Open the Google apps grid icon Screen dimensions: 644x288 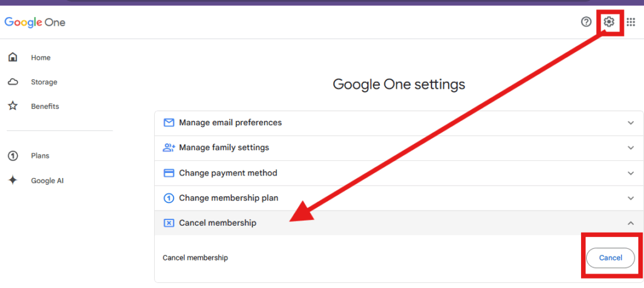tap(631, 22)
